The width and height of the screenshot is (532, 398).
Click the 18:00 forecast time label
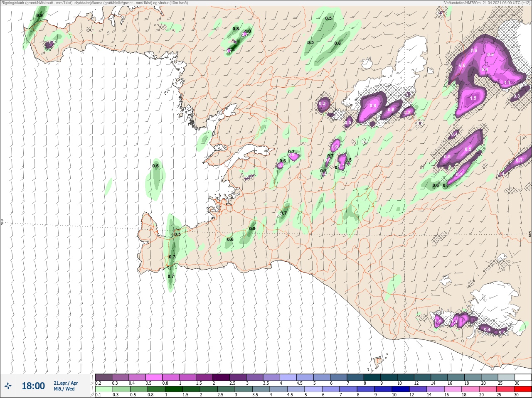click(x=33, y=386)
